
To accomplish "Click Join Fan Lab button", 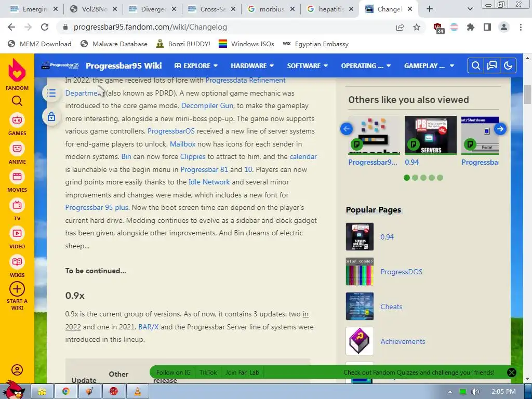I will [x=242, y=372].
